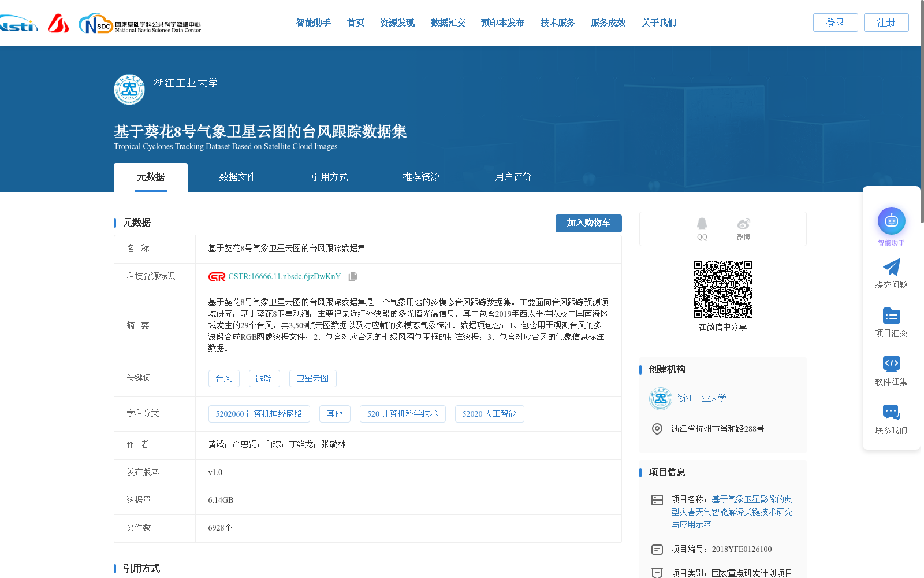Click the page vertical scrollbar
The height and width of the screenshot is (578, 924).
(922, 111)
